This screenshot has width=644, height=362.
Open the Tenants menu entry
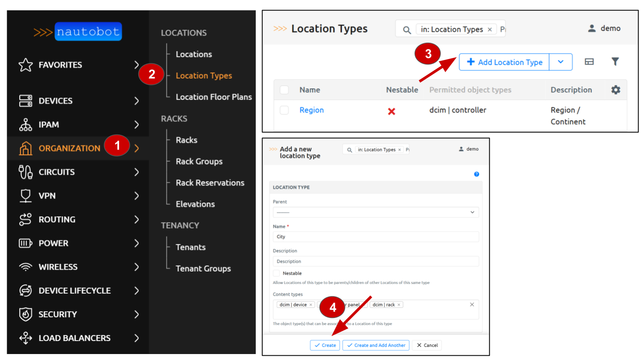[190, 247]
